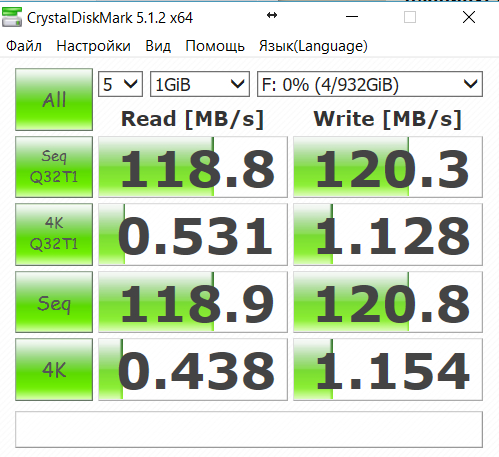Click the 4K write result 1.154
Viewport: 499px width, 457px height.
tap(388, 369)
